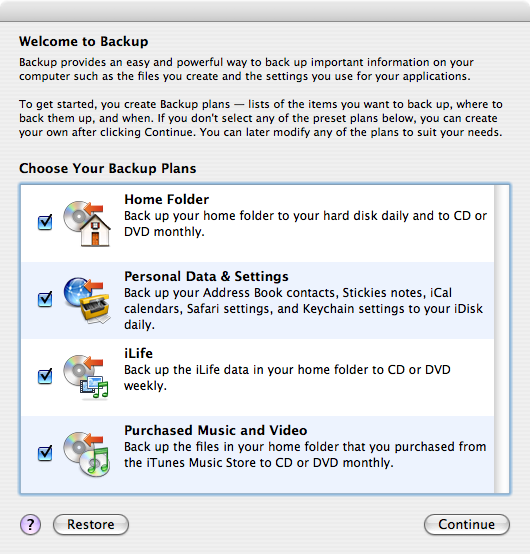Image resolution: width=530 pixels, height=554 pixels.
Task: Select the Home Folder plan title
Action: [166, 200]
